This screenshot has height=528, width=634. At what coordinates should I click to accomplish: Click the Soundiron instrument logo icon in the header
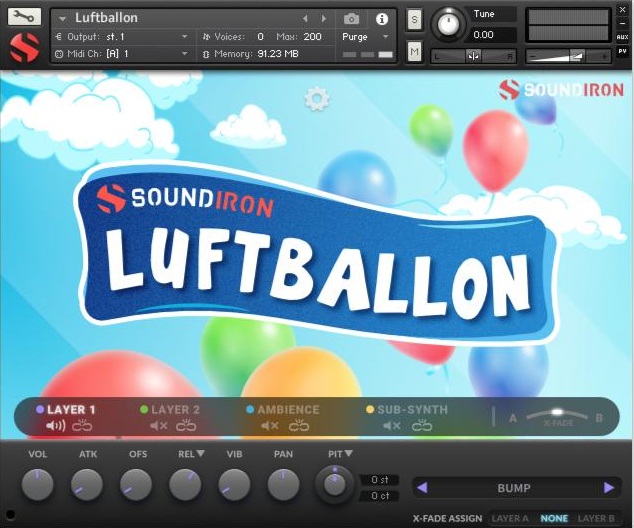[x=24, y=48]
